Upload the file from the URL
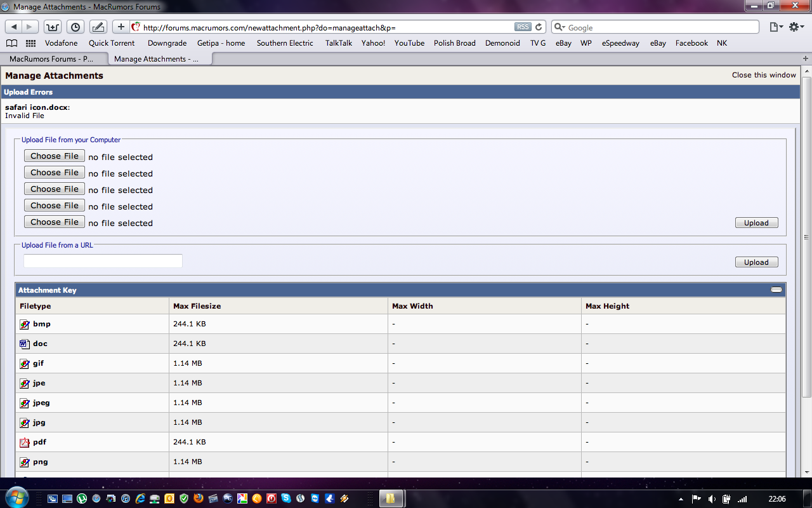Image resolution: width=812 pixels, height=508 pixels. point(756,262)
